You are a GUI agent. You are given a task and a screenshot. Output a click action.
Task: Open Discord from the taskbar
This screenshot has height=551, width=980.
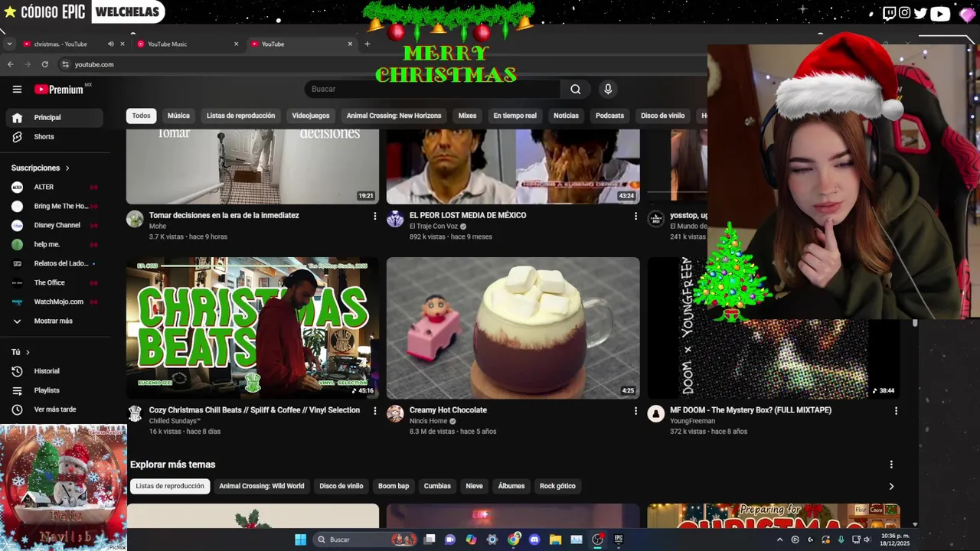click(534, 540)
